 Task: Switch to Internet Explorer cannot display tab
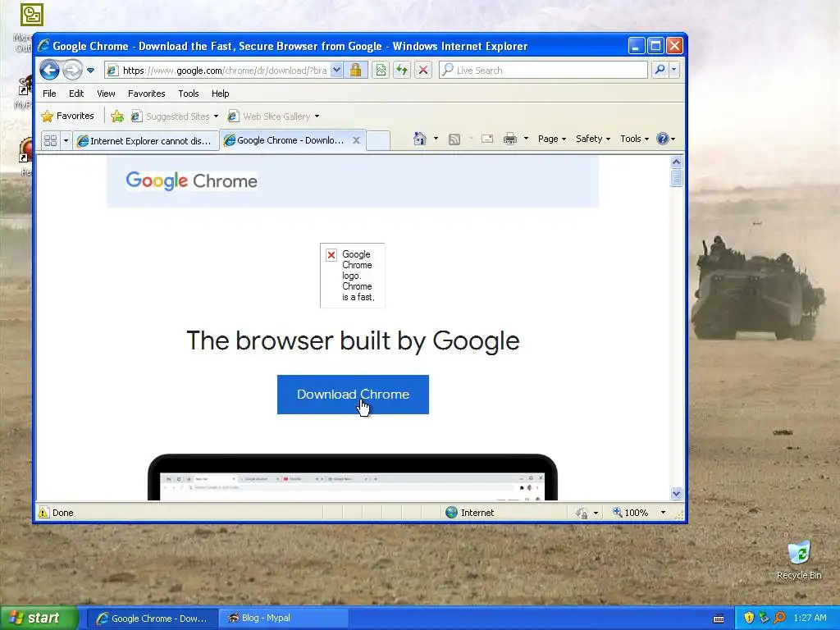[x=145, y=140]
